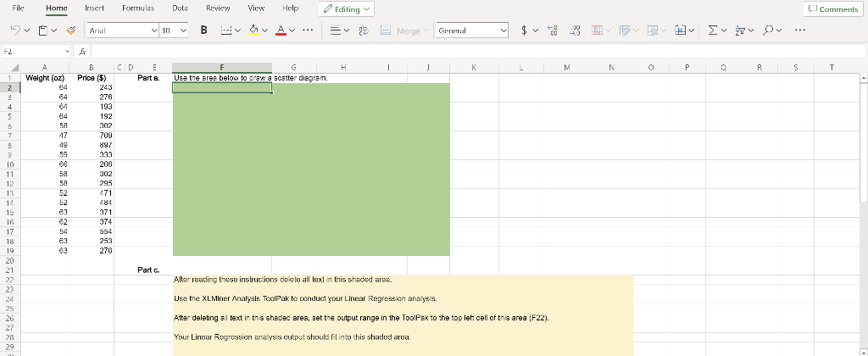868x356 pixels.
Task: Apply currency dollar format
Action: 524,31
